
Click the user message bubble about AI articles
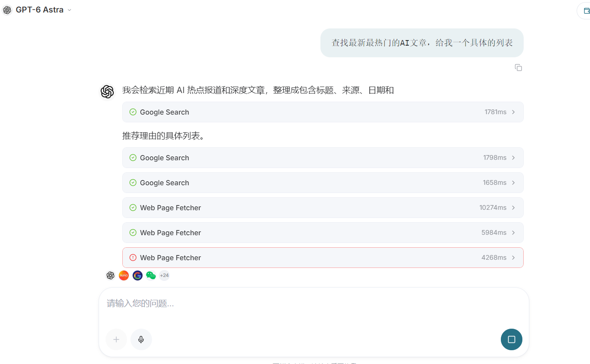pyautogui.click(x=422, y=43)
